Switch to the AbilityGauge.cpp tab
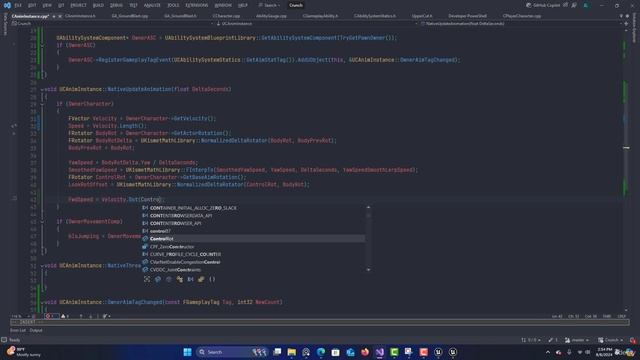This screenshot has height=360, width=640. point(271,16)
